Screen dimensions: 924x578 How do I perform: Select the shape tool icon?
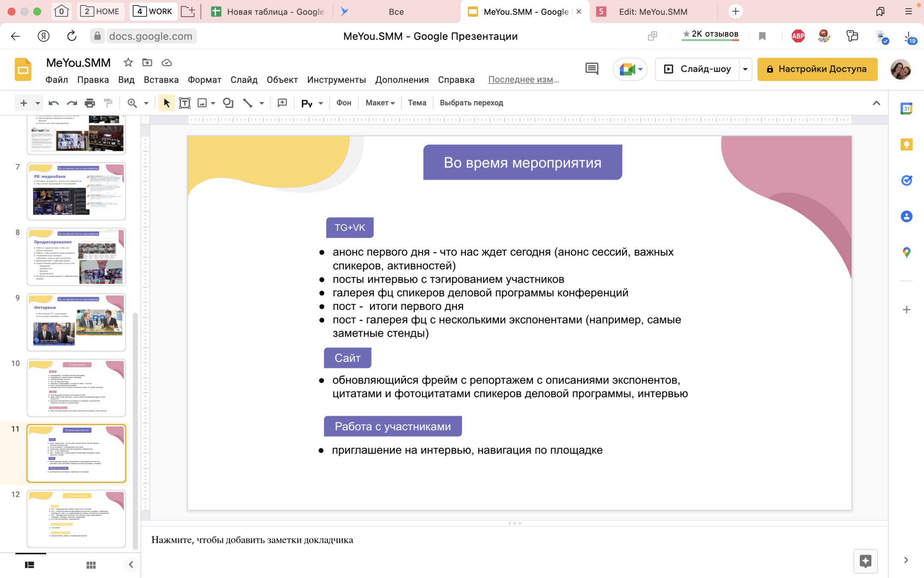tap(228, 103)
